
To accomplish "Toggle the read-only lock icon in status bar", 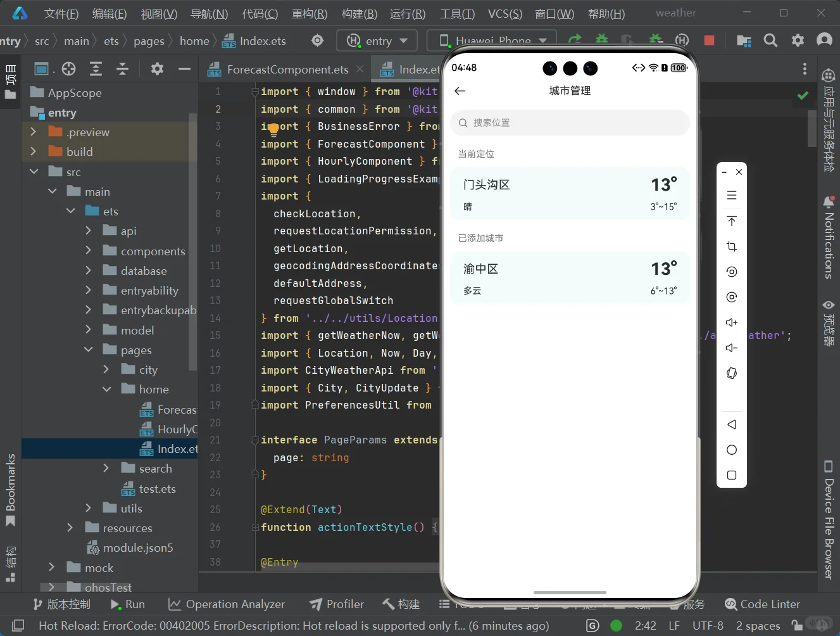I will [797, 625].
